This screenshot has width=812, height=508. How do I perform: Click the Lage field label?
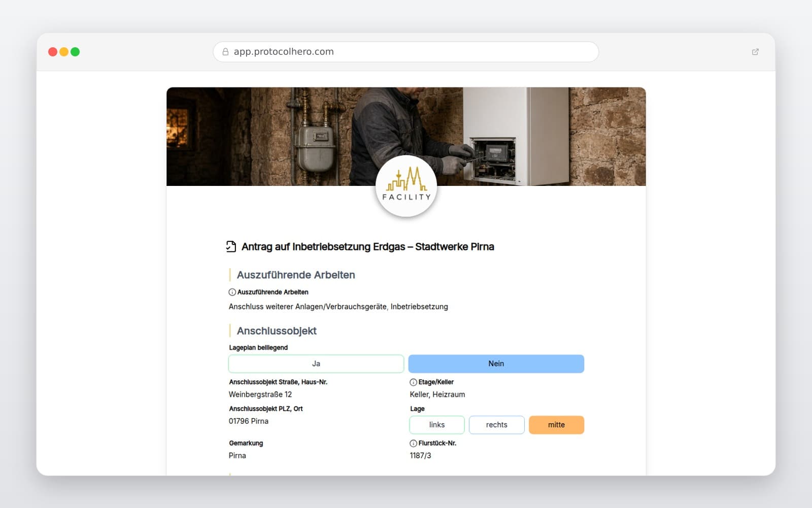point(417,408)
